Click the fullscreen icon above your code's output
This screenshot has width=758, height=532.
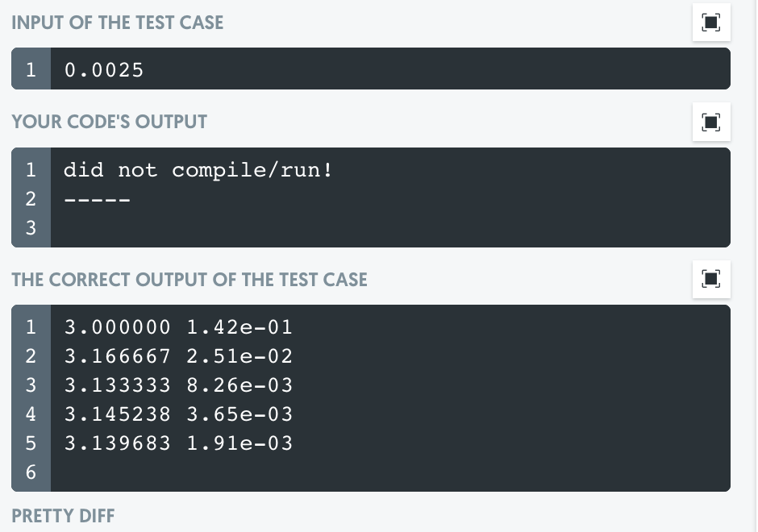click(x=710, y=122)
